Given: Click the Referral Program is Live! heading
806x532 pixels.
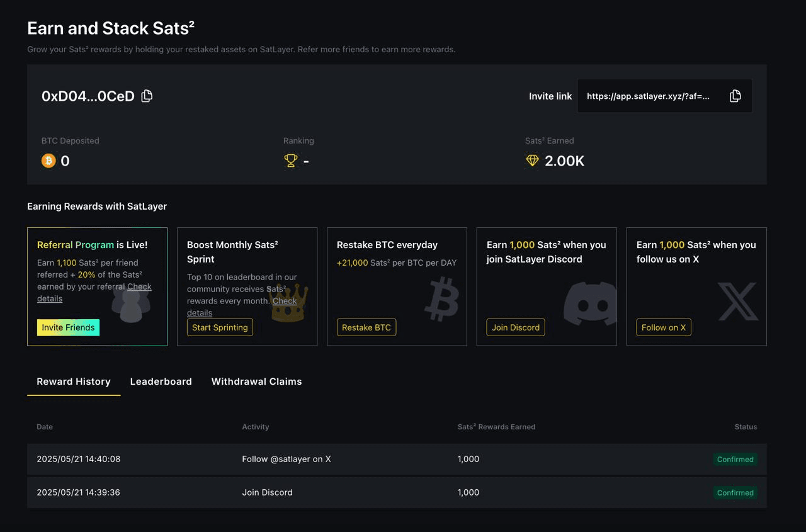Looking at the screenshot, I should coord(93,245).
